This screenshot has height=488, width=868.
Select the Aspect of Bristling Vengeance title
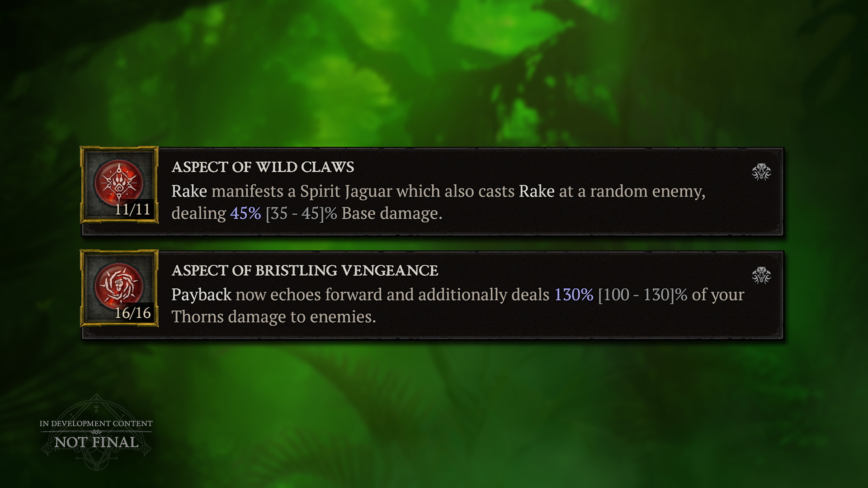(305, 271)
